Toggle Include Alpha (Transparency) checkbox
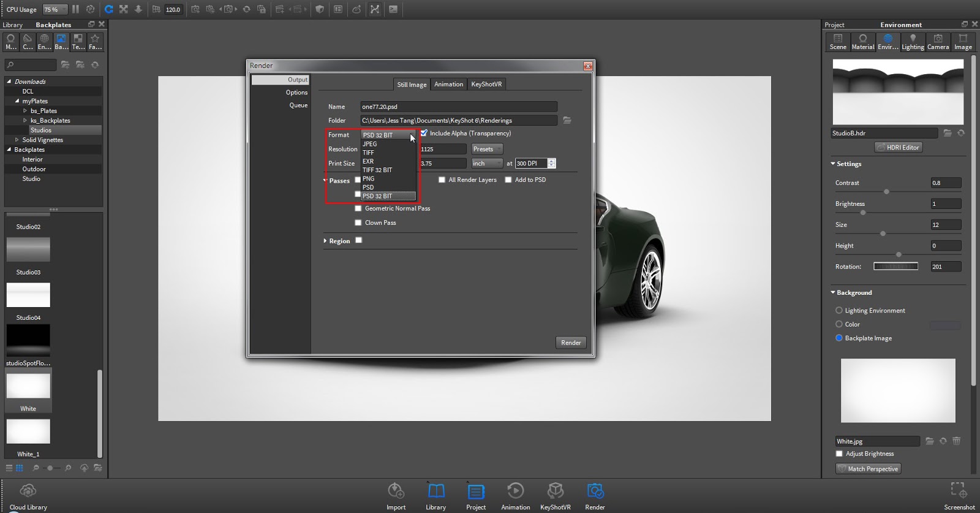980x513 pixels. tap(424, 133)
